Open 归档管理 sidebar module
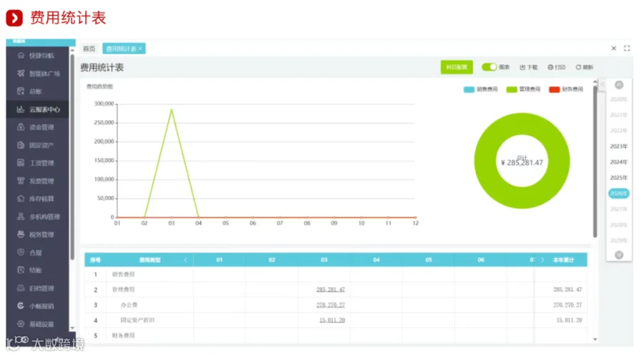Image resolution: width=644 pixels, height=356 pixels. pos(37,288)
